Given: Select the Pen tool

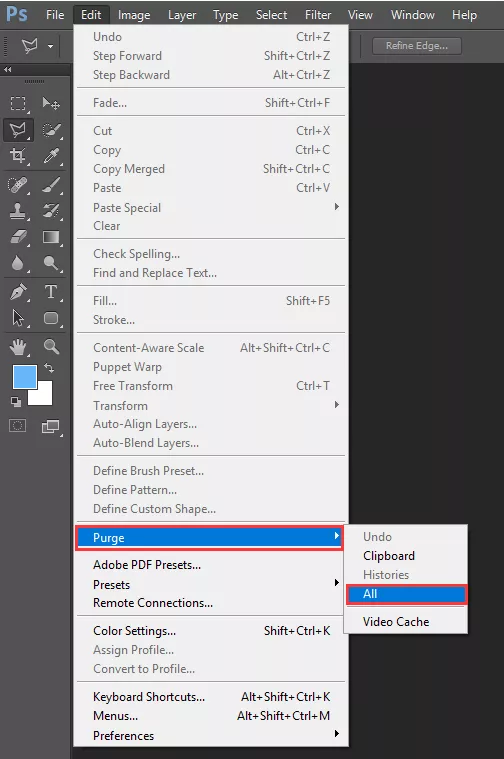Looking at the screenshot, I should [18, 292].
